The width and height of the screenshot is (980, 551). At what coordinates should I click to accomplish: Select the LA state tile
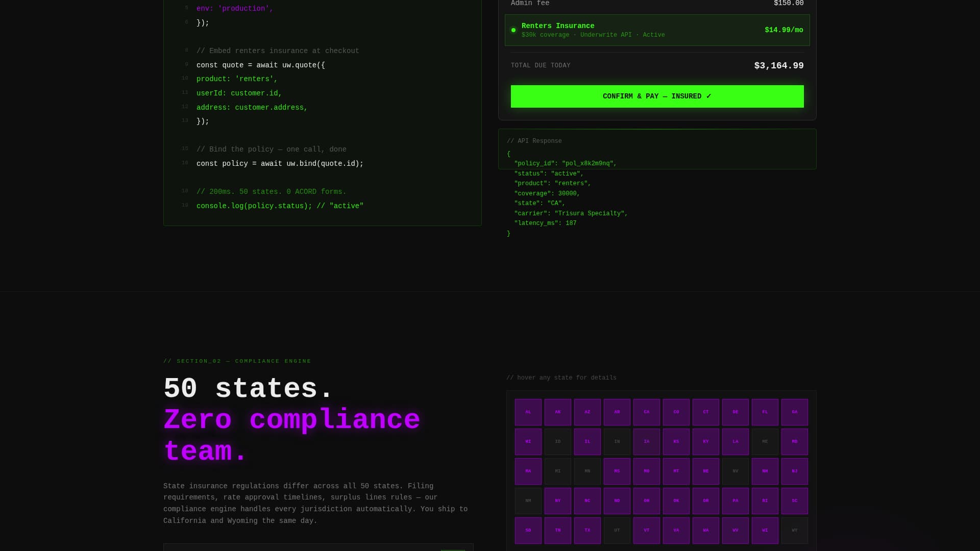click(736, 442)
